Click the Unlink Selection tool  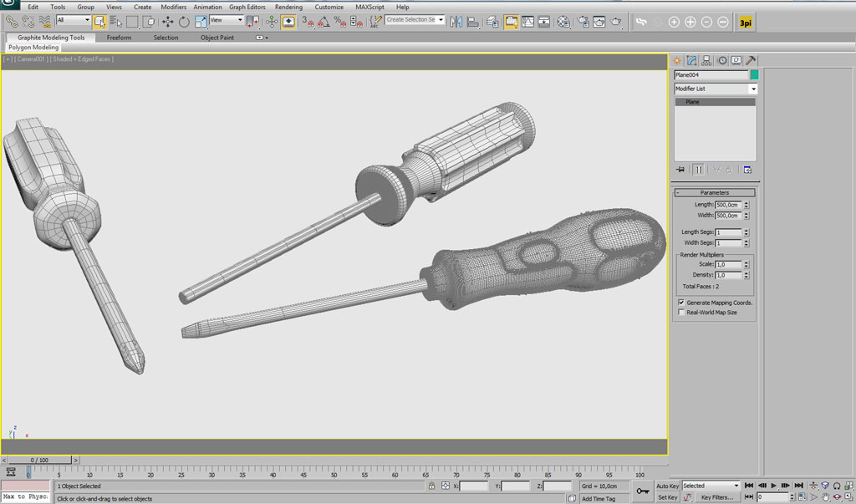click(x=28, y=22)
